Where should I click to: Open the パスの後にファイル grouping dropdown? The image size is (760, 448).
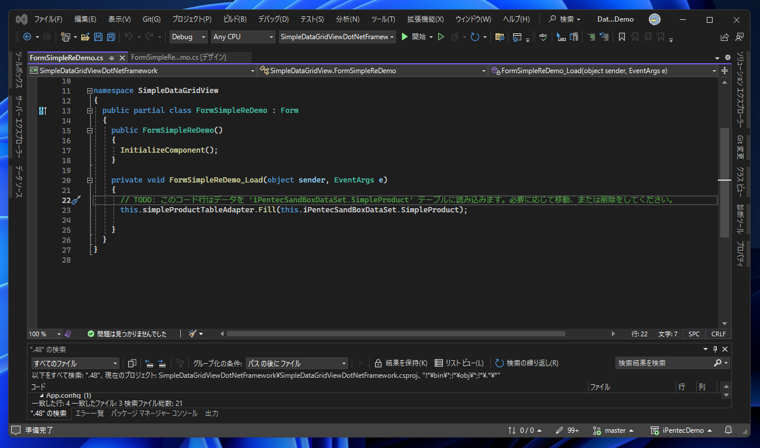297,363
